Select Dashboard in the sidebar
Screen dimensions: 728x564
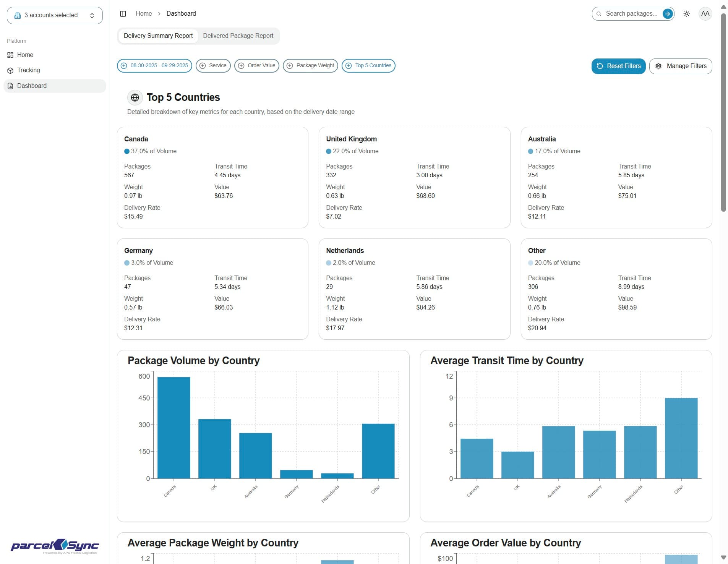click(55, 86)
